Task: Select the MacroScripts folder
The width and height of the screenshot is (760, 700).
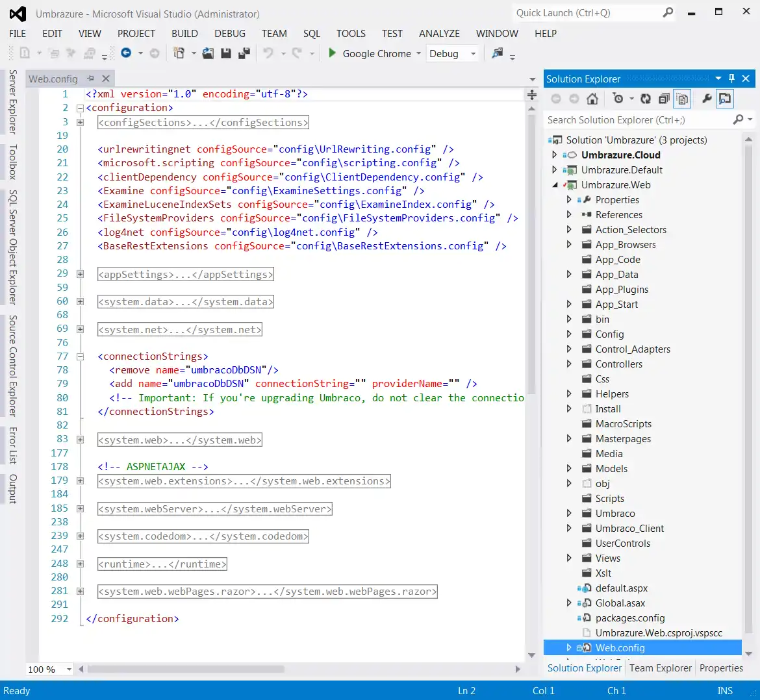Action: coord(624,424)
